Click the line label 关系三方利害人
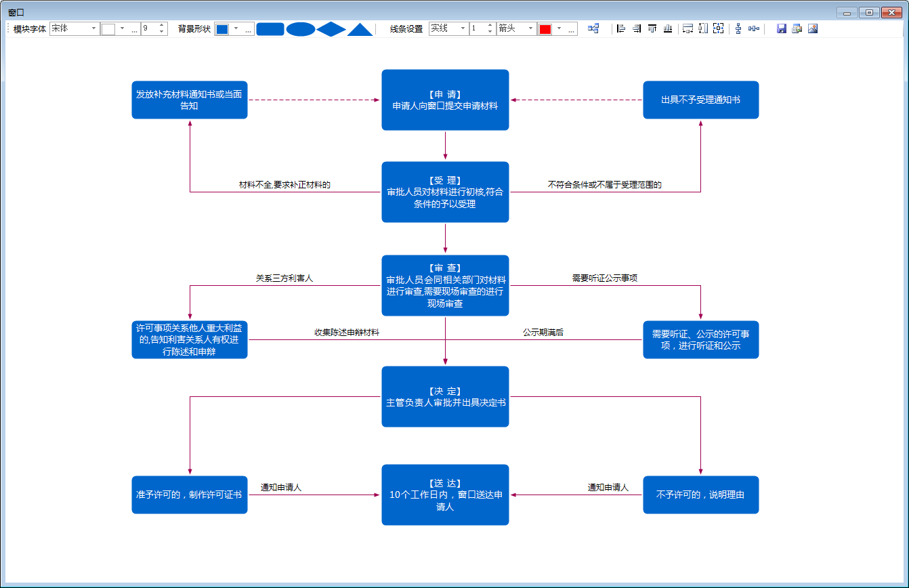This screenshot has height=588, width=909. pyautogui.click(x=284, y=278)
